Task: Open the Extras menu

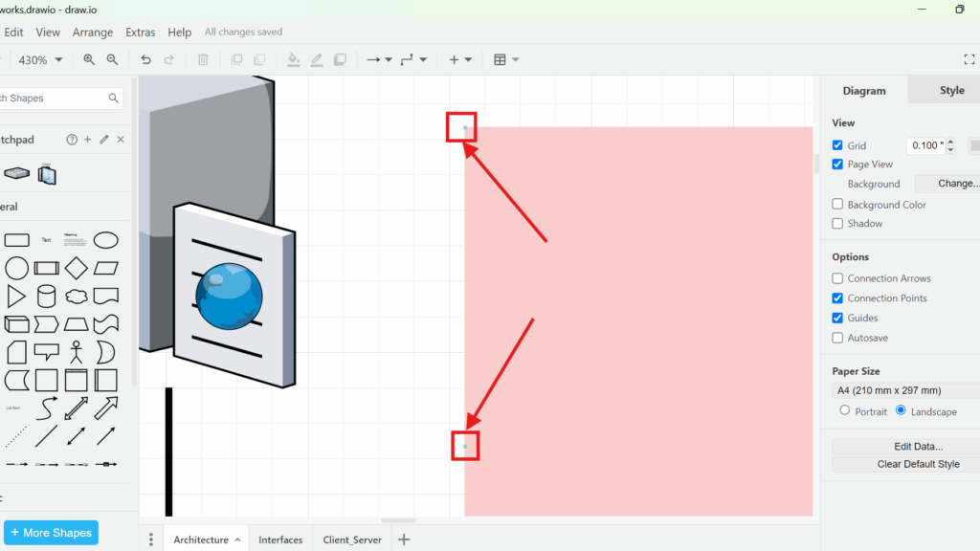Action: click(x=140, y=32)
